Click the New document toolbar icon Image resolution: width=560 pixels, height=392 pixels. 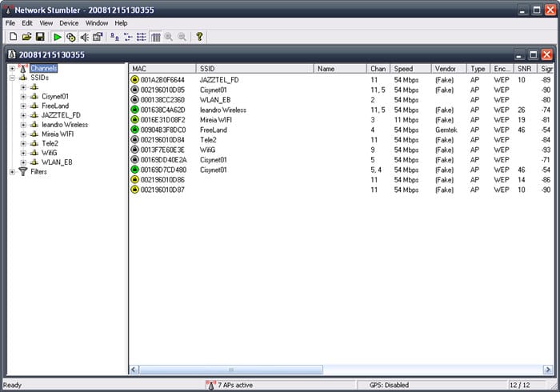point(14,37)
